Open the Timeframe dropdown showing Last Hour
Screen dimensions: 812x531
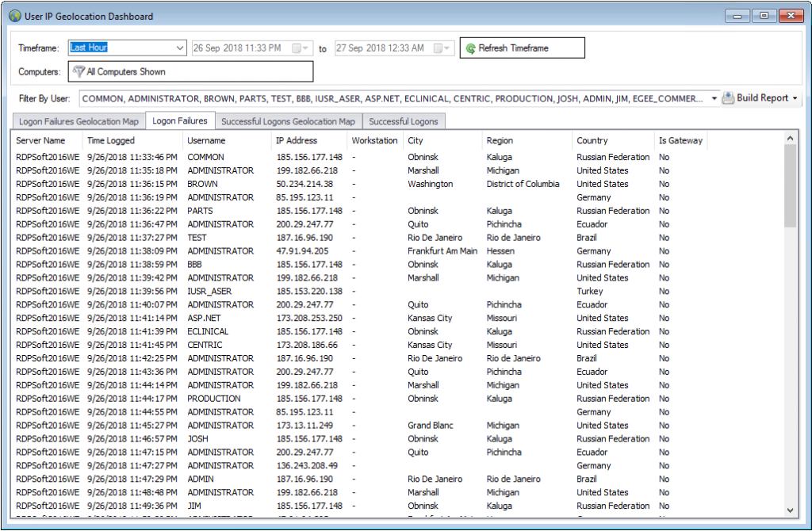click(x=180, y=47)
